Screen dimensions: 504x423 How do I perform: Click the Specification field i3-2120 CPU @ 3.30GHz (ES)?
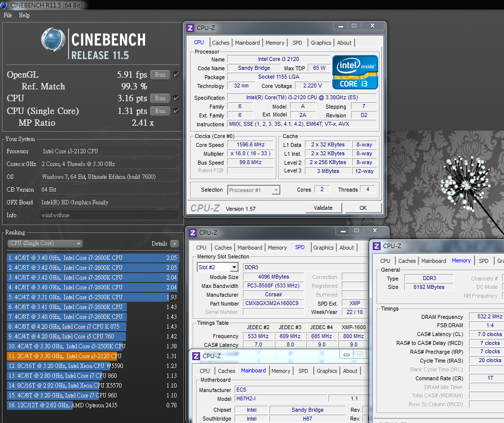pos(302,98)
